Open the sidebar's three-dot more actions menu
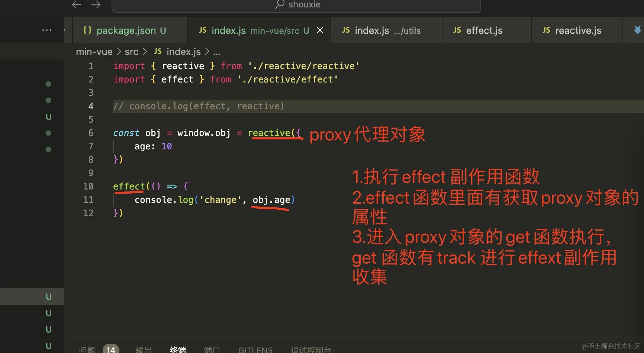Viewport: 644px width, 353px height. click(47, 30)
